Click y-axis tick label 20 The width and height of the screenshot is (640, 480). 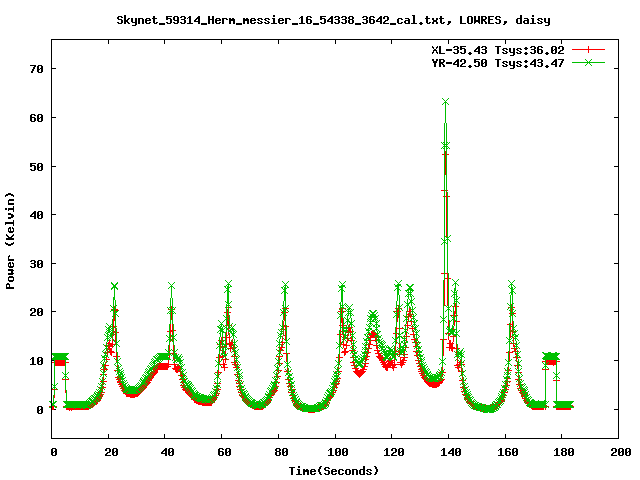tap(37, 312)
